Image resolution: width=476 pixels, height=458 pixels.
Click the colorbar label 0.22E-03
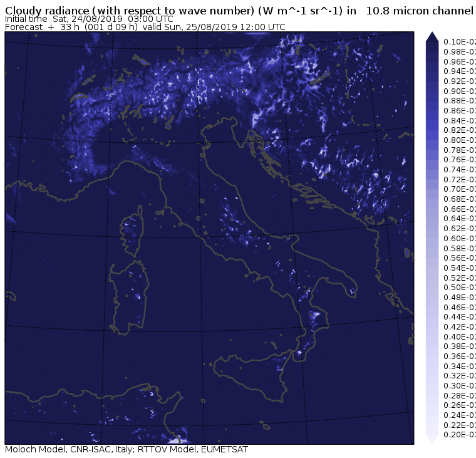click(x=460, y=425)
